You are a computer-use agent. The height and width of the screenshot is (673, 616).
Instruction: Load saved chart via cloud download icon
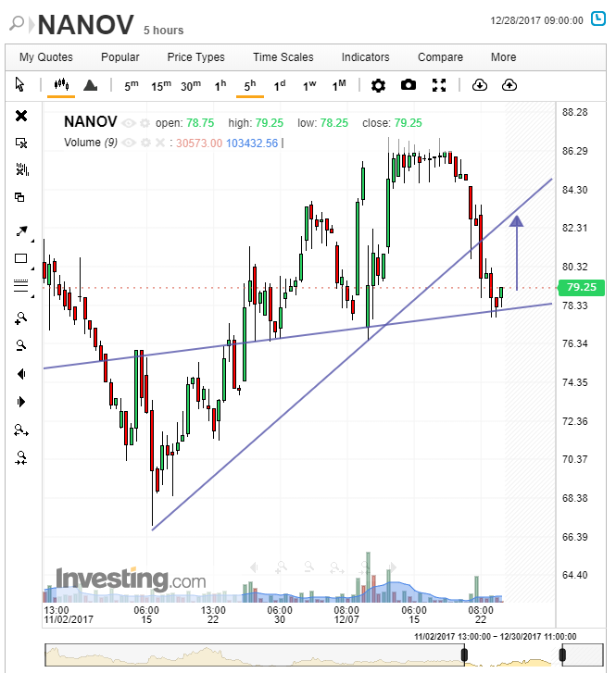480,85
